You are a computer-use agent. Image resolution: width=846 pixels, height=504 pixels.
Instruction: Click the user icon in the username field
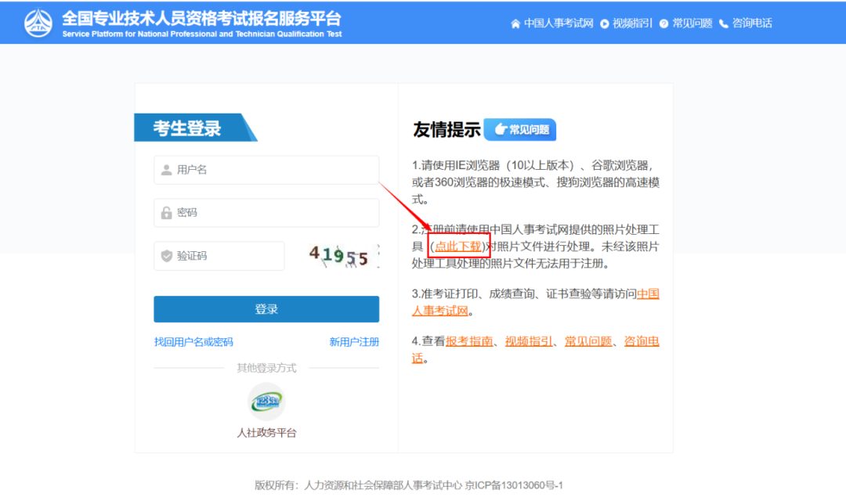165,169
